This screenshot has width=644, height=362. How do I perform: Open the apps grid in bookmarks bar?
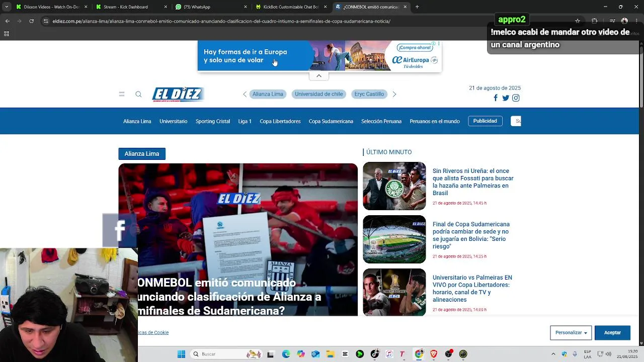pyautogui.click(x=7, y=34)
